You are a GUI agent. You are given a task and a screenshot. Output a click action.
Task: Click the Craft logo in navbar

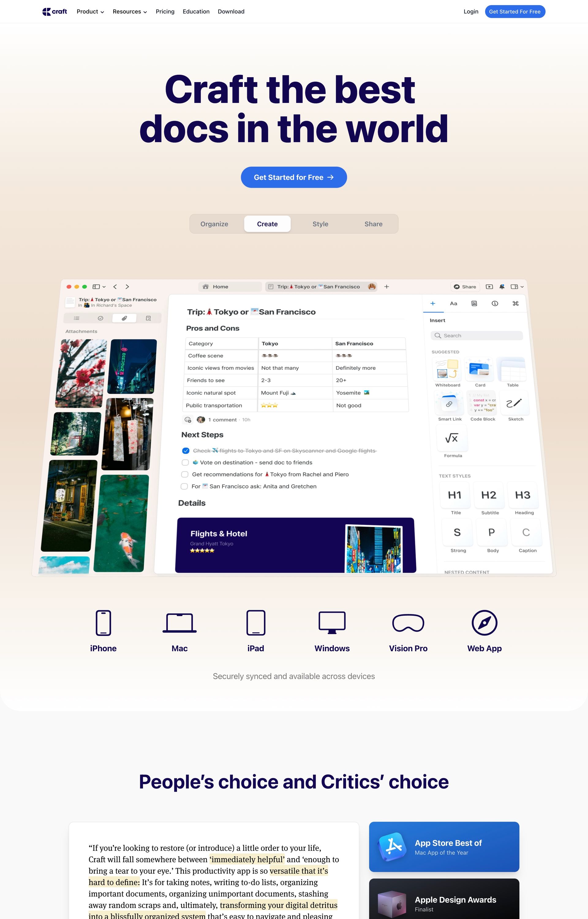pyautogui.click(x=55, y=11)
